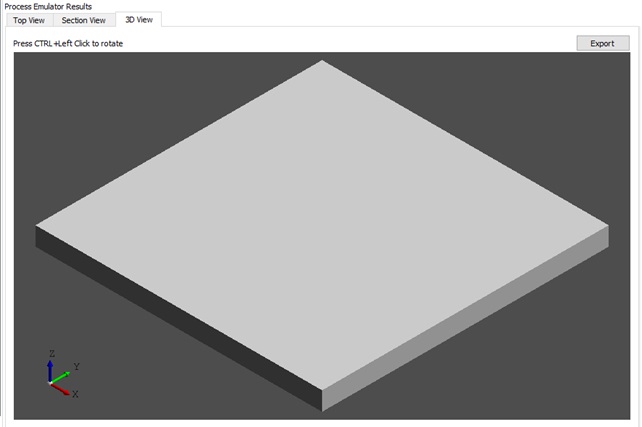Viewport: 642px width, 427px height.
Task: Open the Section View tab
Action: coord(84,20)
